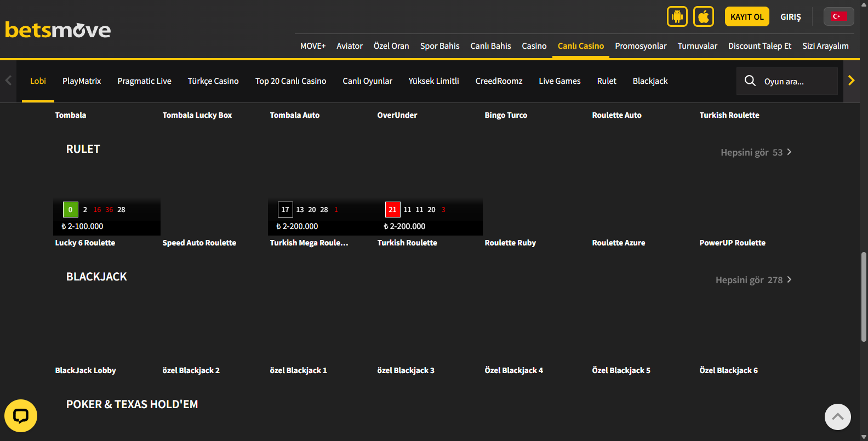Screen dimensions: 868x441
Task: Open the live chat support bubble
Action: point(21,416)
